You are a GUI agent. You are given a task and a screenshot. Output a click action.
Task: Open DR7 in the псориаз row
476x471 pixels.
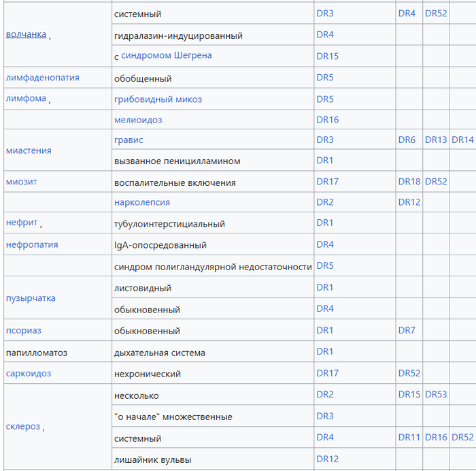[x=407, y=331]
